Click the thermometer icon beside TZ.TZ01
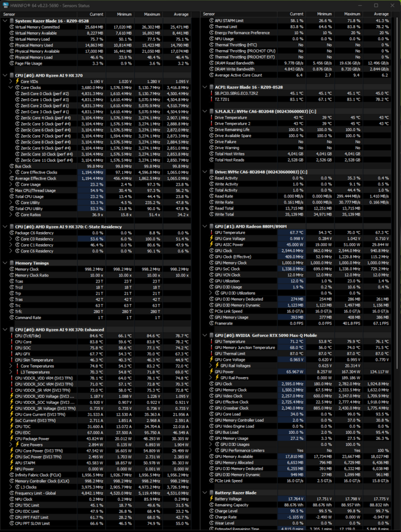Image resolution: width=401 pixels, height=532 pixels. 211,99
